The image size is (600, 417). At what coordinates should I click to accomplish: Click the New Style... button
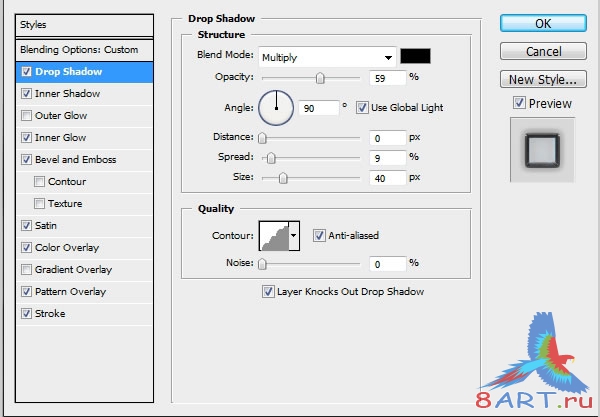coord(543,79)
